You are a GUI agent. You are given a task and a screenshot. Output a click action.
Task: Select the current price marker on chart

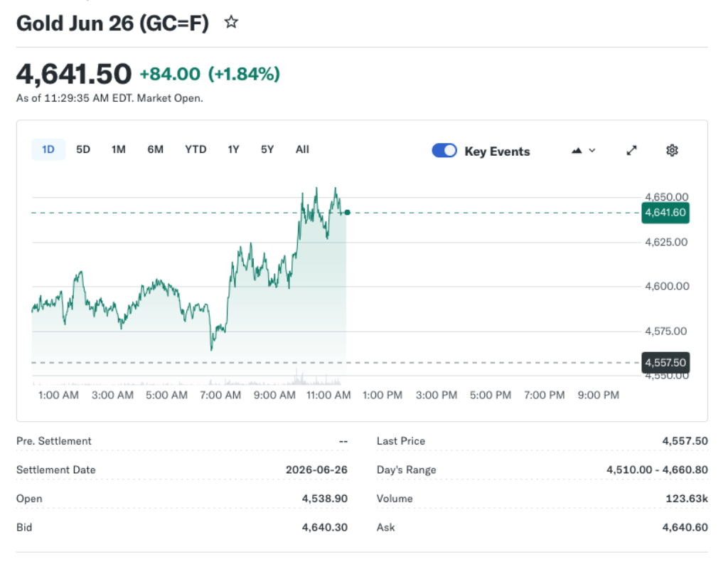[346, 212]
